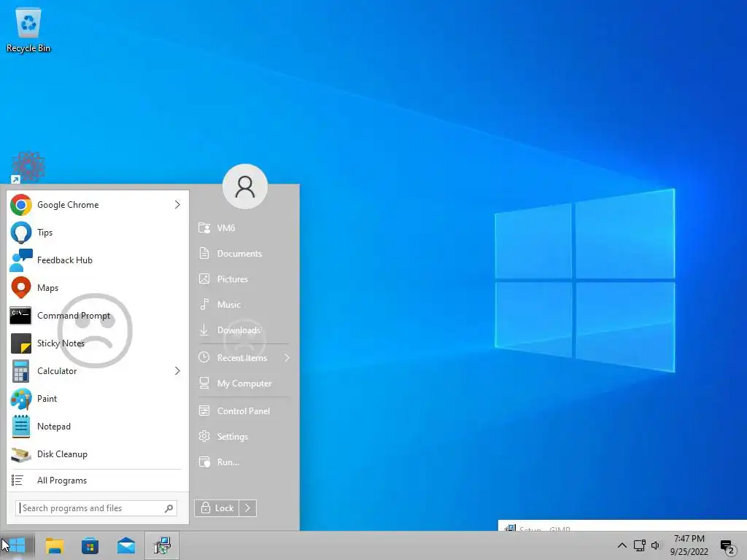Open the network status tray icon

pos(639,545)
